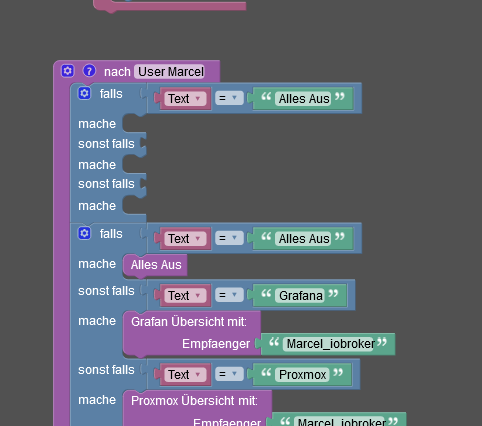Viewport: 482px width, 426px height.
Task: Edit 'Alles Aus' string in second falls condition
Action: click(x=303, y=239)
